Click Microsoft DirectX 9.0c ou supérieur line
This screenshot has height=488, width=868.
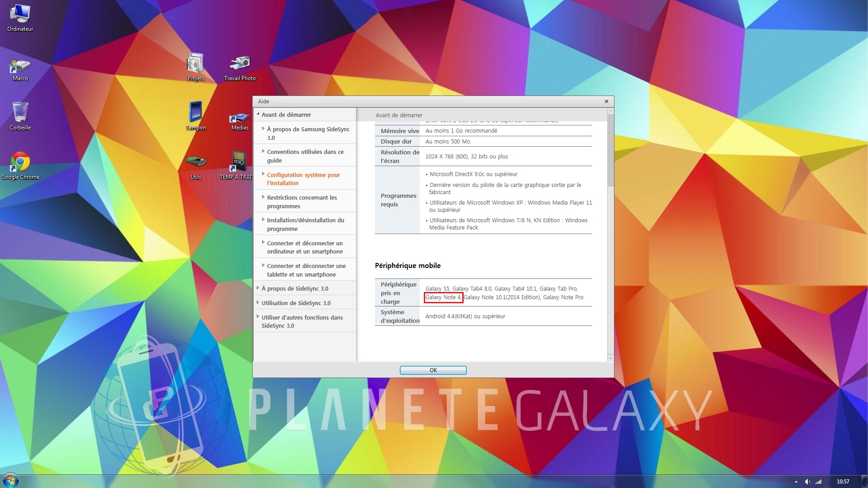(473, 174)
